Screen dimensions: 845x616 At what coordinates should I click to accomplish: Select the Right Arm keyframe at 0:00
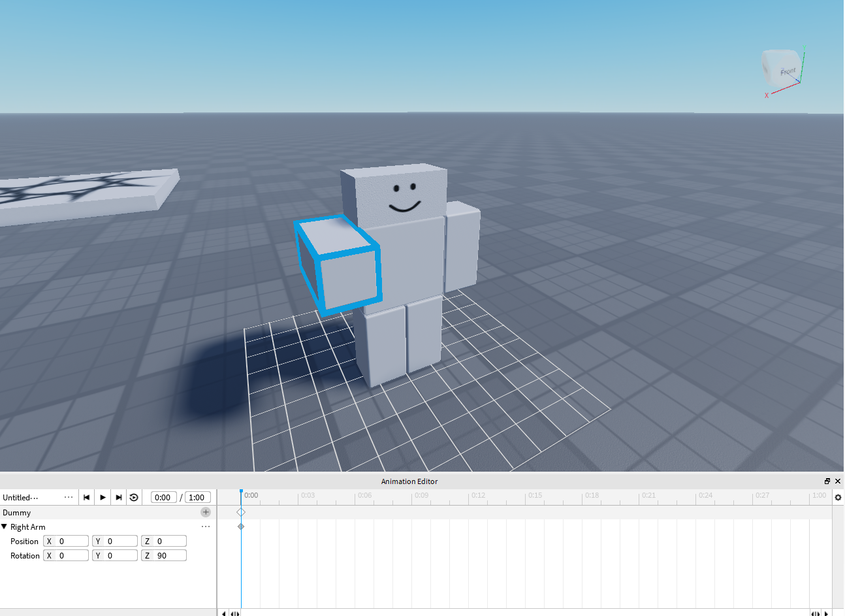click(x=241, y=527)
